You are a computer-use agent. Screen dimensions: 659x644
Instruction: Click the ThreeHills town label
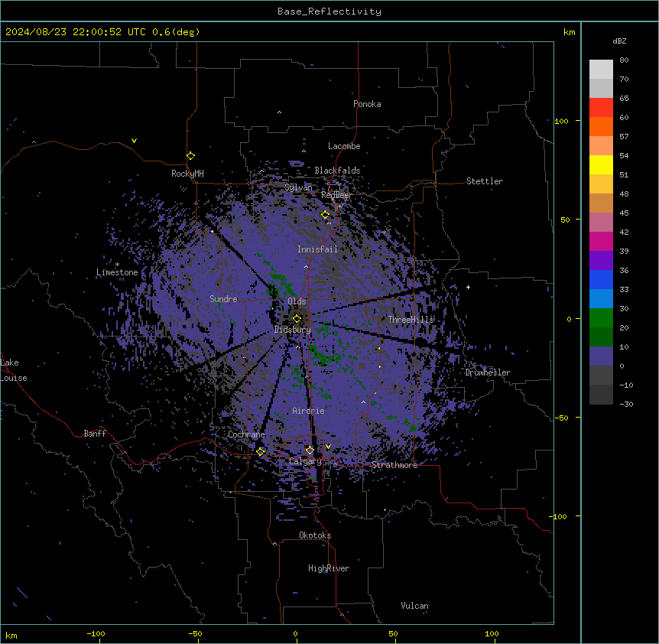[x=411, y=320]
